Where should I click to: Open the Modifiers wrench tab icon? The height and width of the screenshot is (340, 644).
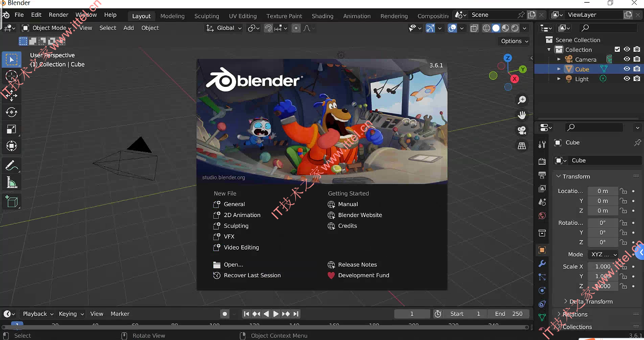click(x=542, y=264)
